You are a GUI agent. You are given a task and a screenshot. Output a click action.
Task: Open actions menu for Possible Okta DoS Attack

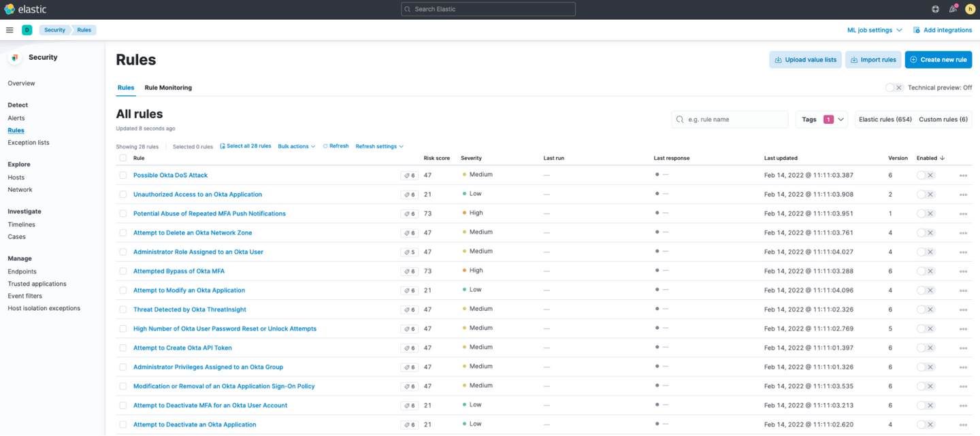[963, 175]
